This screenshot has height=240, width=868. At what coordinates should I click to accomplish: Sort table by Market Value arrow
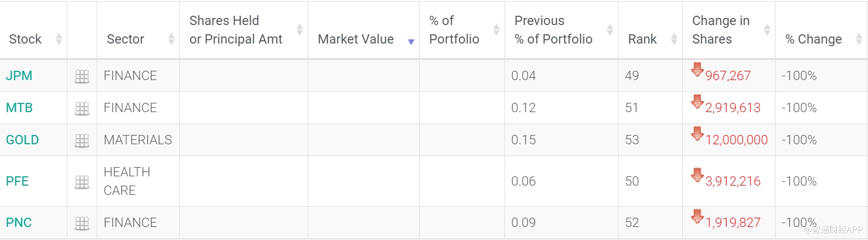(411, 41)
